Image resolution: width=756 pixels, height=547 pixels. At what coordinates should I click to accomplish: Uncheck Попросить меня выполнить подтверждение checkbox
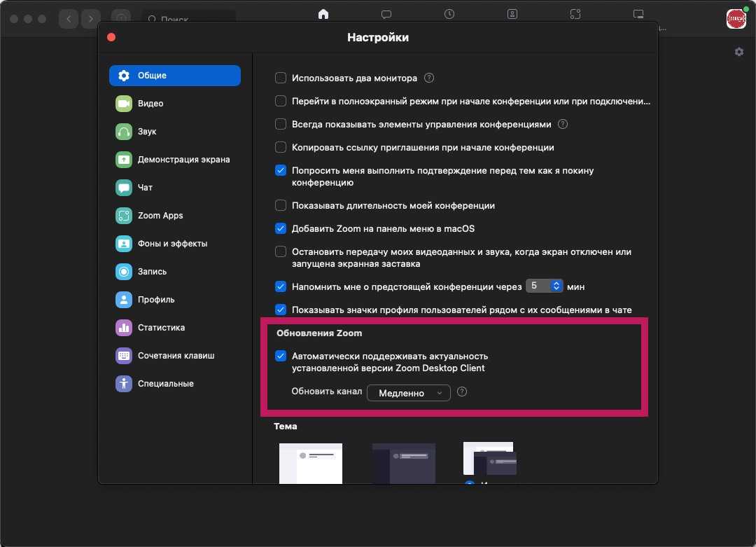281,170
